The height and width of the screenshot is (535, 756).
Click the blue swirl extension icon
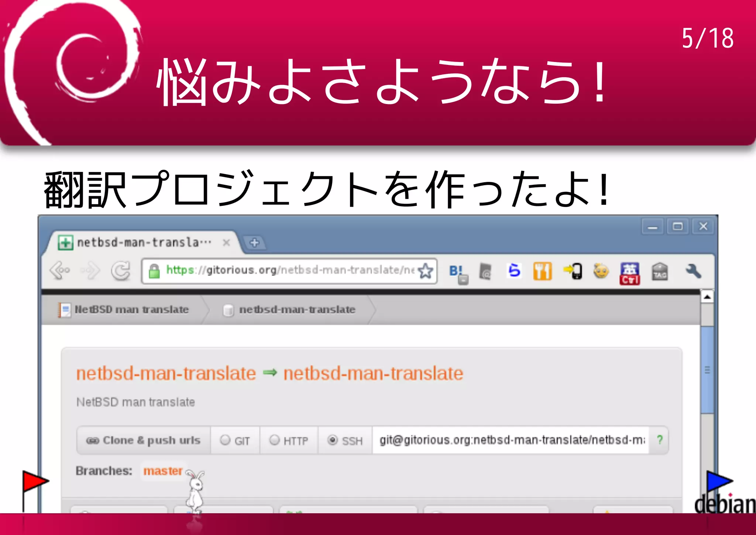pyautogui.click(x=514, y=270)
